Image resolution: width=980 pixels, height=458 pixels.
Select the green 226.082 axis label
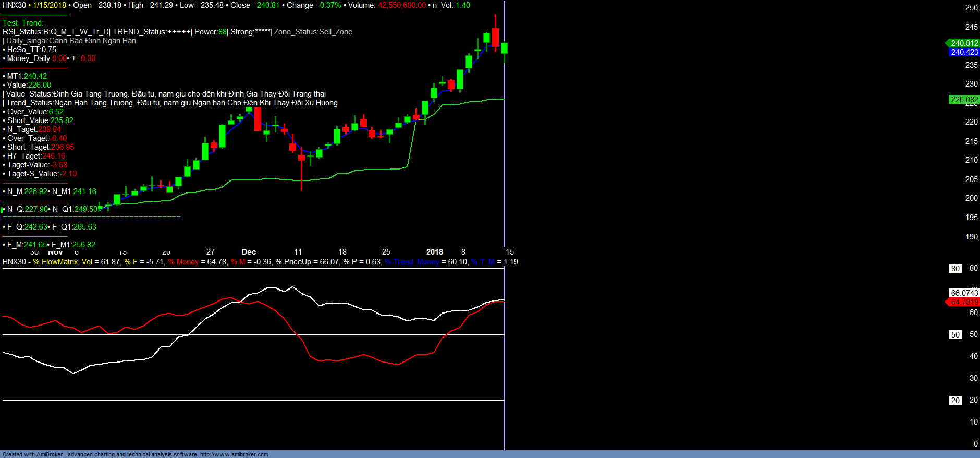pyautogui.click(x=964, y=100)
